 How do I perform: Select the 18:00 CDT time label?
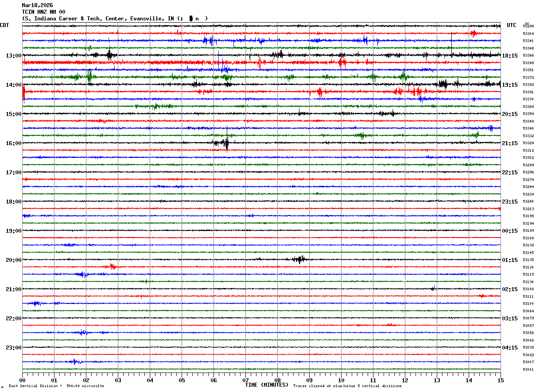[14, 202]
